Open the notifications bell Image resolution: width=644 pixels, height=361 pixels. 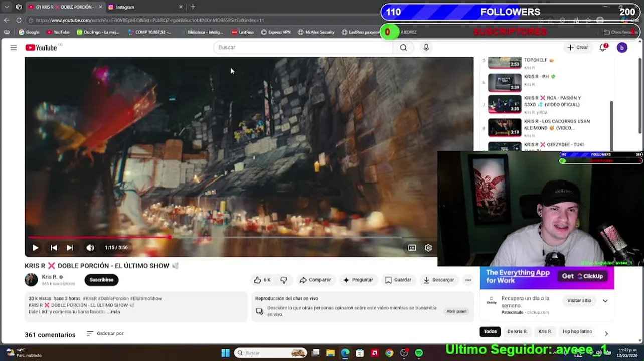click(603, 47)
